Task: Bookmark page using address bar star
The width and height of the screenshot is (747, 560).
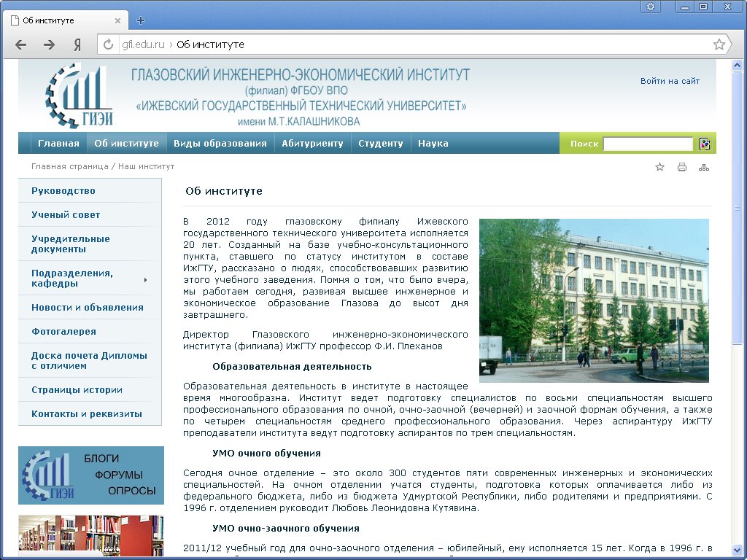Action: (719, 44)
